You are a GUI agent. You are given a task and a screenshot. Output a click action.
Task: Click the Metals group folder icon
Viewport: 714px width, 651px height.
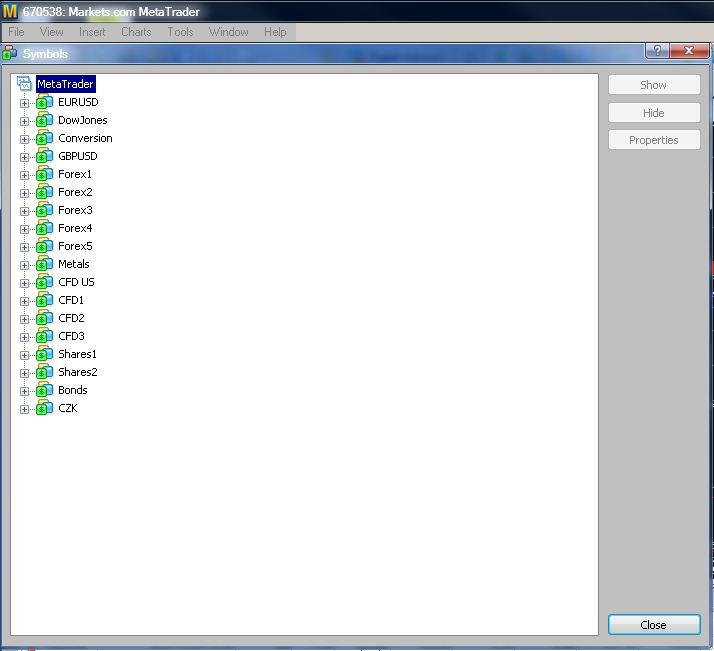(x=44, y=264)
